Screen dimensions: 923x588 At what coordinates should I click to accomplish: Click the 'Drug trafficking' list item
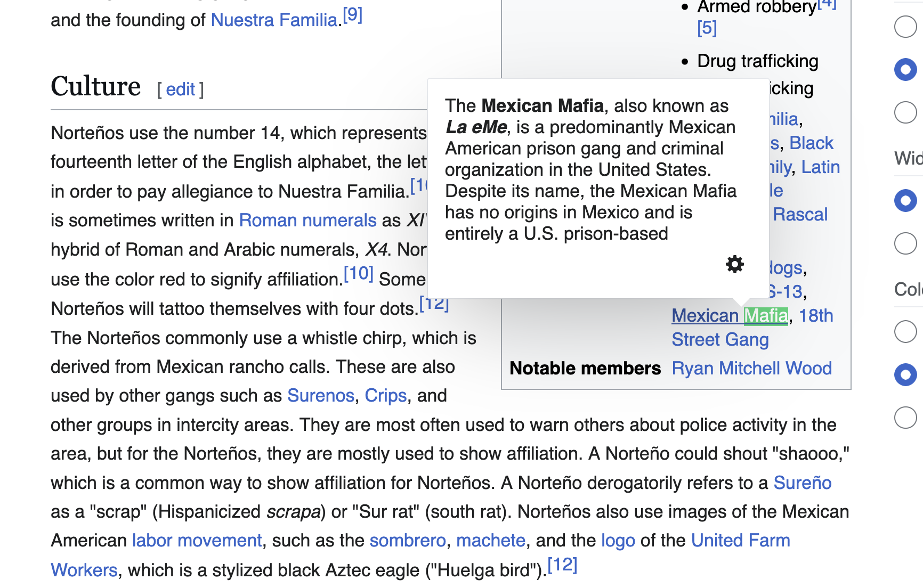[758, 61]
